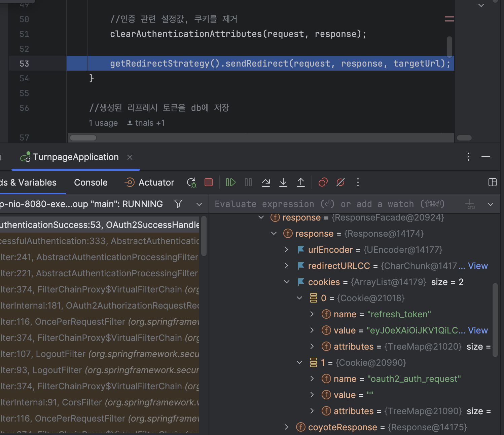Click the tnals +1 author hint
The height and width of the screenshot is (435, 504).
tap(146, 123)
